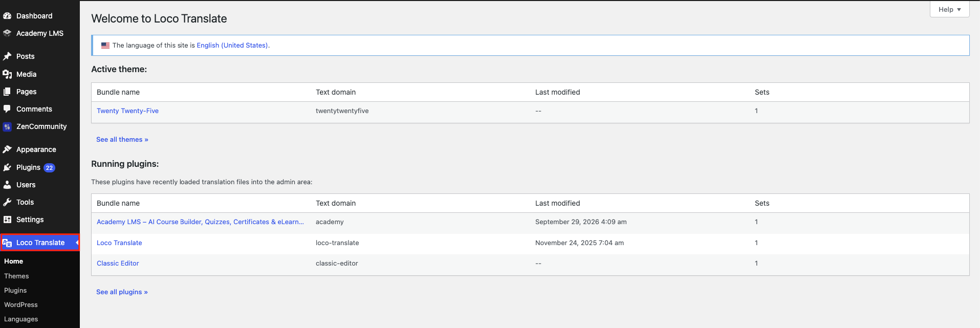Expand the Help dropdown tab
The width and height of the screenshot is (980, 328).
[x=949, y=9]
